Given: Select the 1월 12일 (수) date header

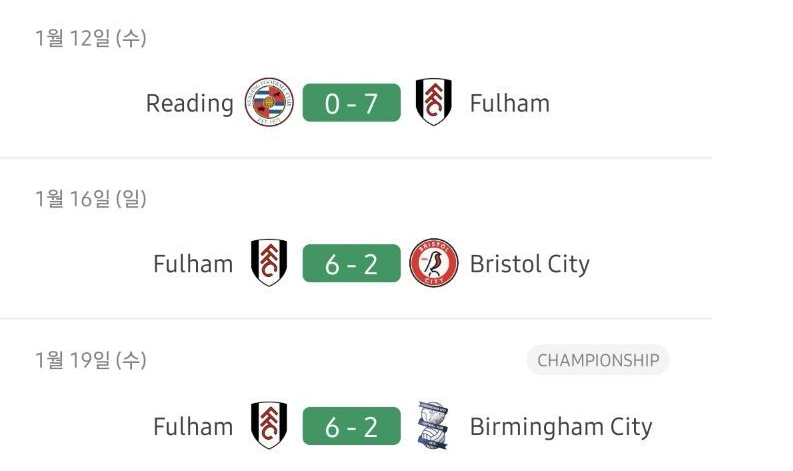Looking at the screenshot, I should (x=90, y=39).
